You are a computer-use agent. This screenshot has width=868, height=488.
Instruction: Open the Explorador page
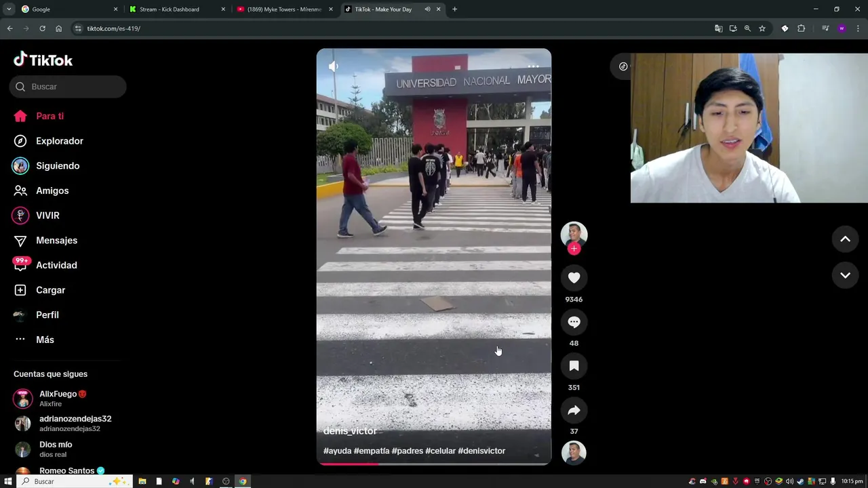[x=49, y=141]
